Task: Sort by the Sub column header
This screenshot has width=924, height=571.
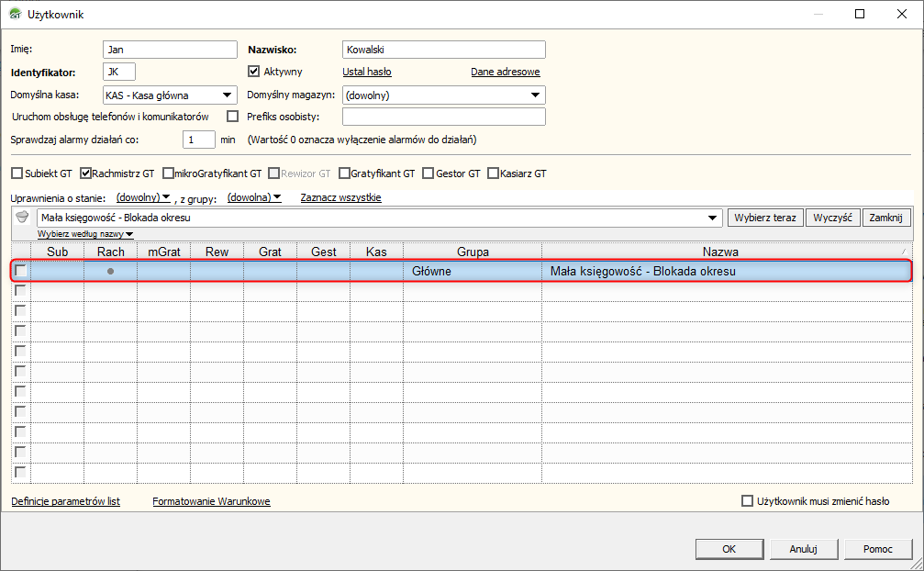Action: pos(57,252)
